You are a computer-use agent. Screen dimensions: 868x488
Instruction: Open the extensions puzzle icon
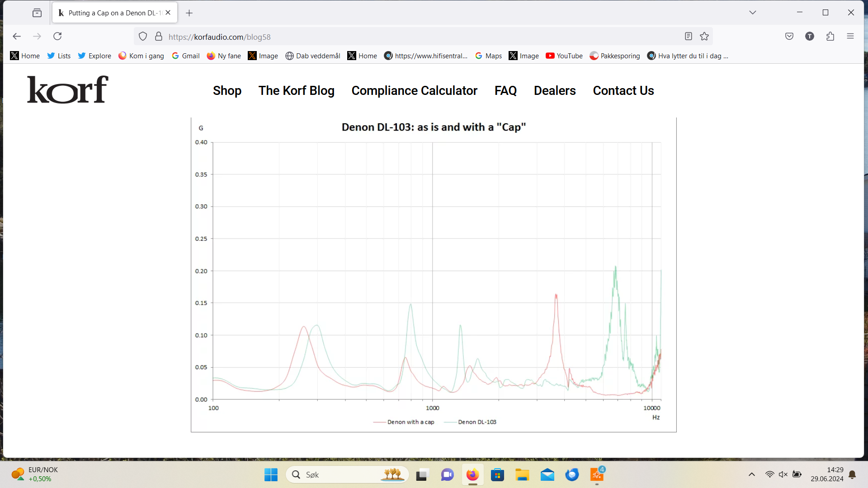(830, 37)
